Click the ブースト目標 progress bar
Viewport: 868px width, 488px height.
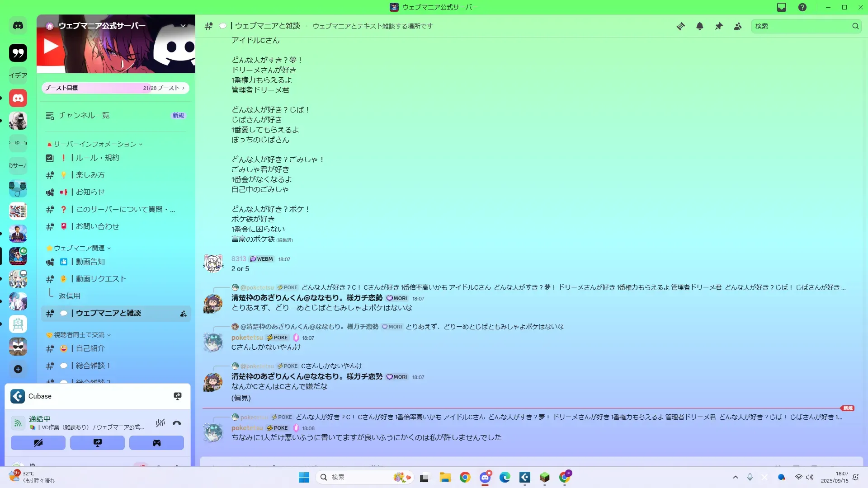point(115,88)
